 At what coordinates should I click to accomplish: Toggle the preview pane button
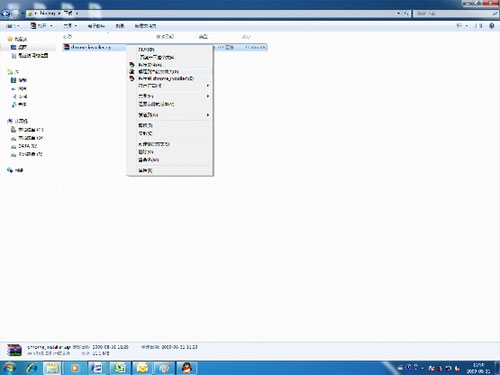(x=479, y=26)
